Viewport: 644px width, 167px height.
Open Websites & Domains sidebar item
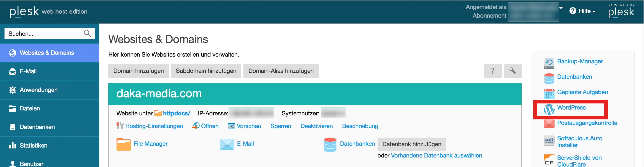49,53
